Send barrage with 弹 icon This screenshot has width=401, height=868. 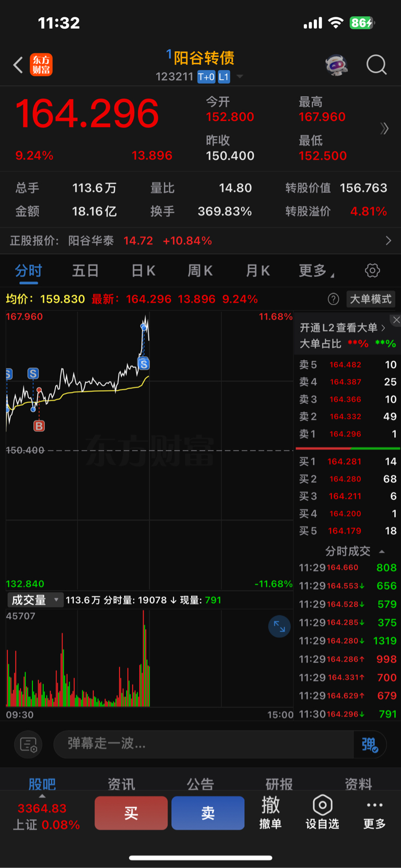coord(370,744)
